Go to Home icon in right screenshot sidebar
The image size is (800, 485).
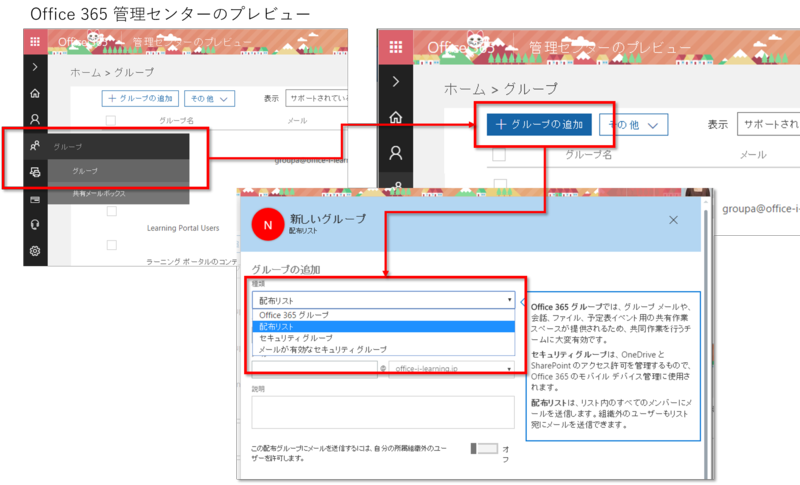click(x=396, y=118)
